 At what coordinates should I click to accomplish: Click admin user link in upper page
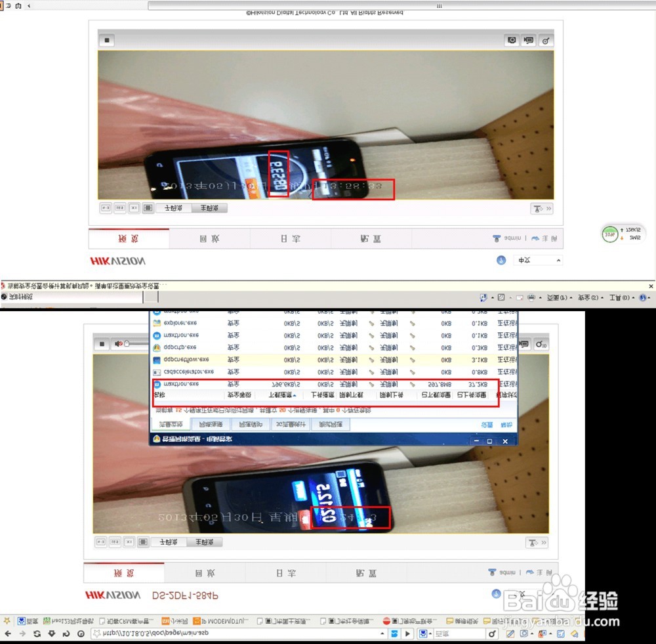coord(508,238)
